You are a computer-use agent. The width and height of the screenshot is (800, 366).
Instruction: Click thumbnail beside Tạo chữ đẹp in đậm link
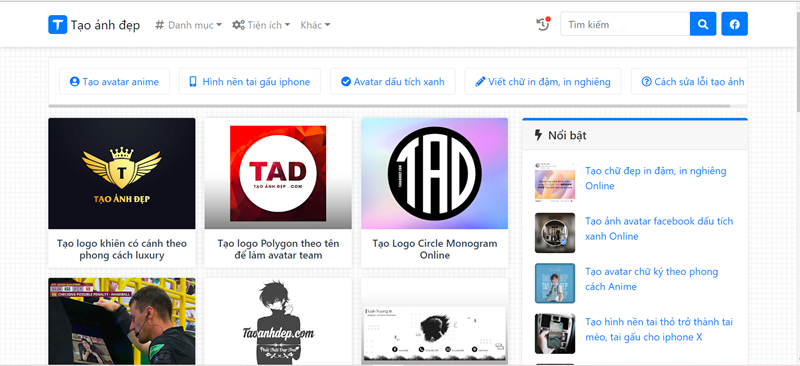click(555, 182)
